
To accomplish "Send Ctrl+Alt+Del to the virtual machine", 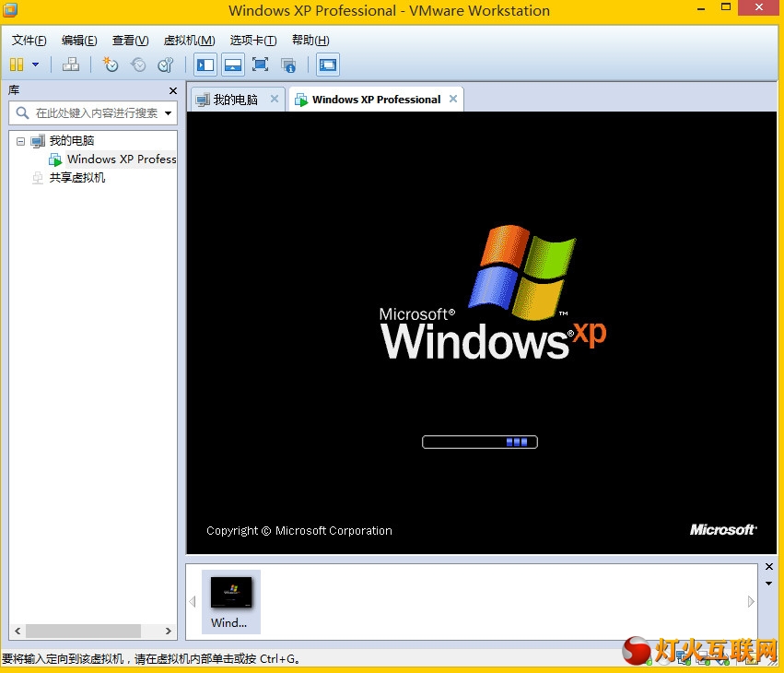I will point(71,65).
